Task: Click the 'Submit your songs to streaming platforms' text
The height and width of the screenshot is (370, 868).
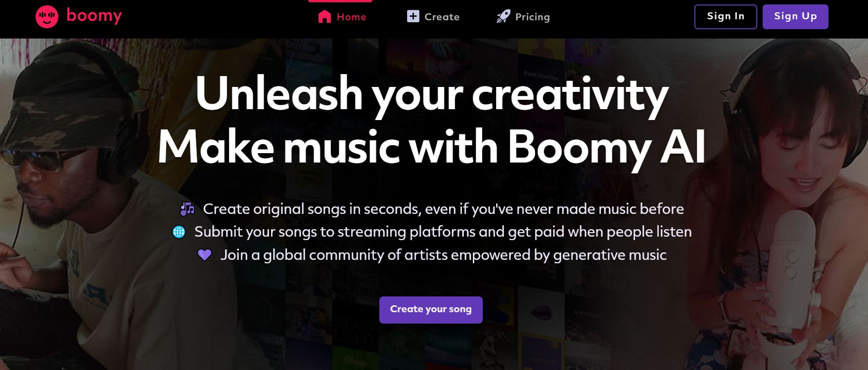Action: pyautogui.click(x=443, y=232)
